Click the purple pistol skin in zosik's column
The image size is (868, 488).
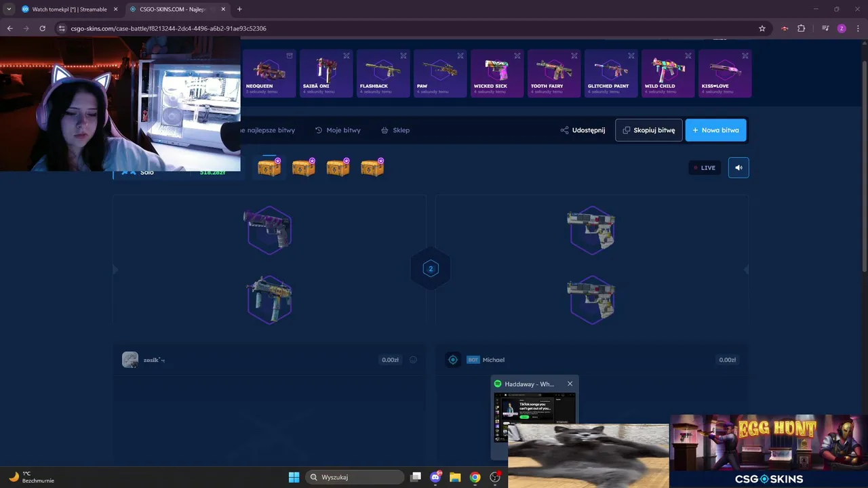pyautogui.click(x=269, y=230)
